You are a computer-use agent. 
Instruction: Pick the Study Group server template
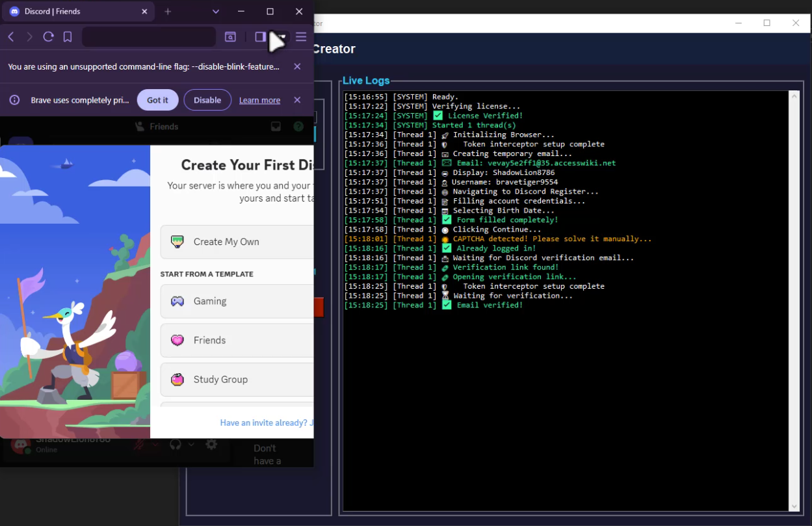pyautogui.click(x=237, y=380)
